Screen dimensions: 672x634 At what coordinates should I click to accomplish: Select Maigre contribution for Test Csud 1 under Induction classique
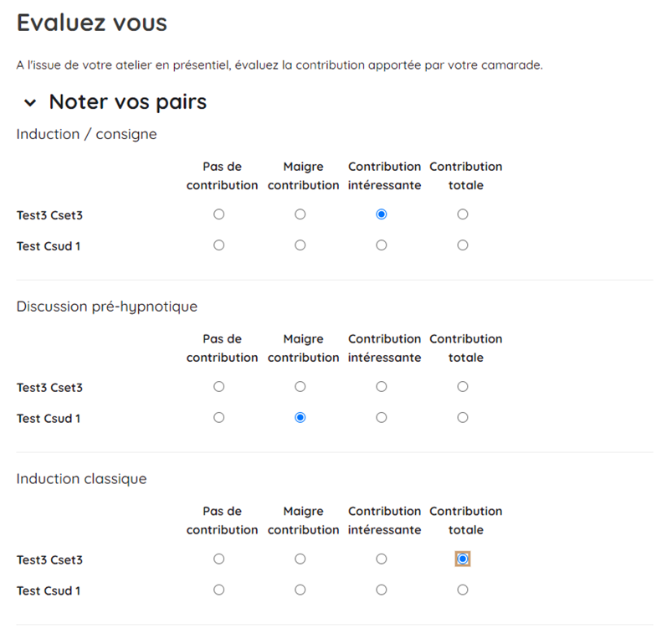point(300,590)
